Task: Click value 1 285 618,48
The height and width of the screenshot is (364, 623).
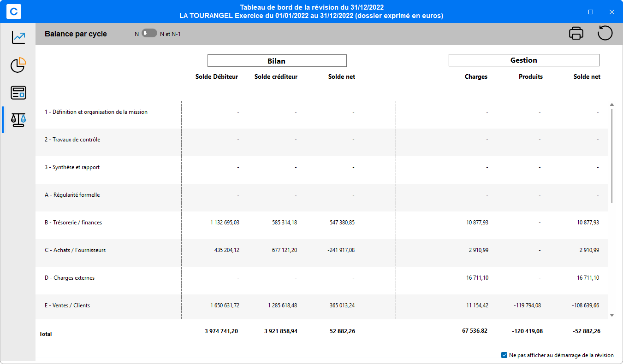Action: coord(283,305)
